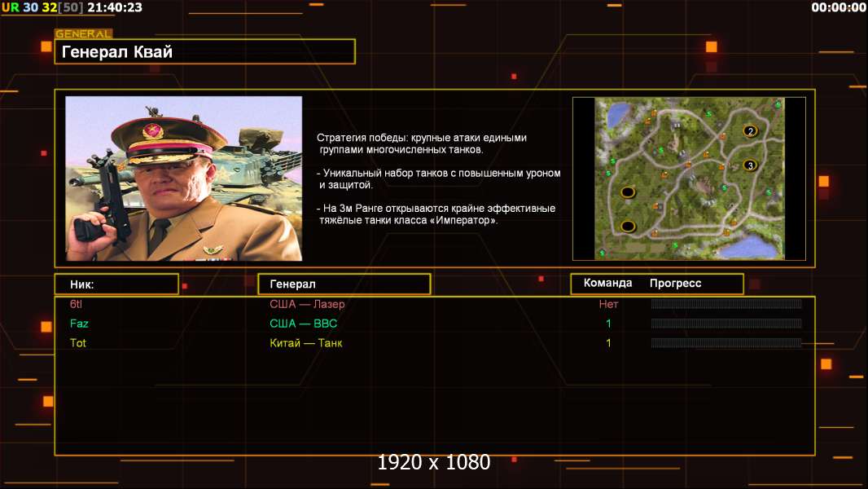Click the "Генерал" column header
The width and height of the screenshot is (868, 489).
click(344, 284)
